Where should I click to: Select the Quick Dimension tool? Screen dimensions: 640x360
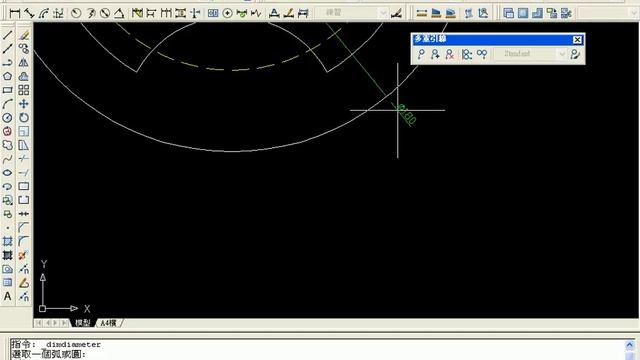click(x=137, y=13)
